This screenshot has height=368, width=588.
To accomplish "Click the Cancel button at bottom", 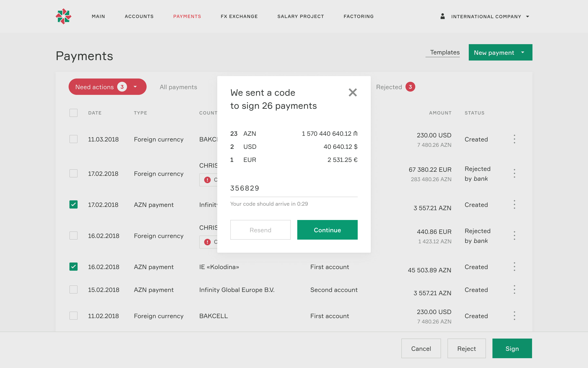I will point(421,348).
